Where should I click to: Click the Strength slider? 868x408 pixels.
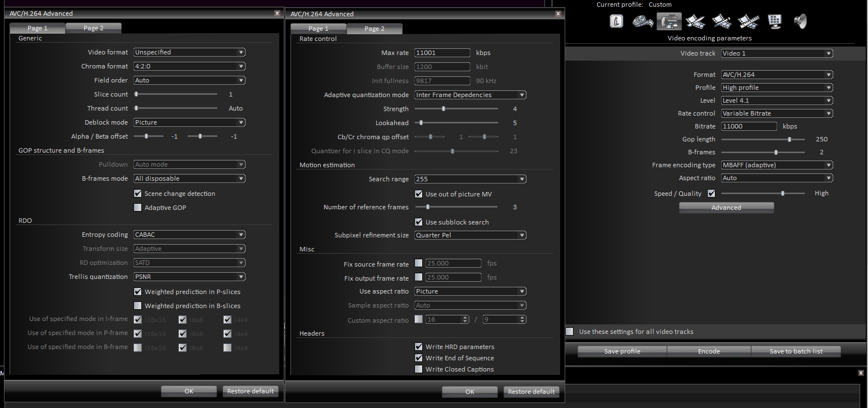tap(456, 109)
